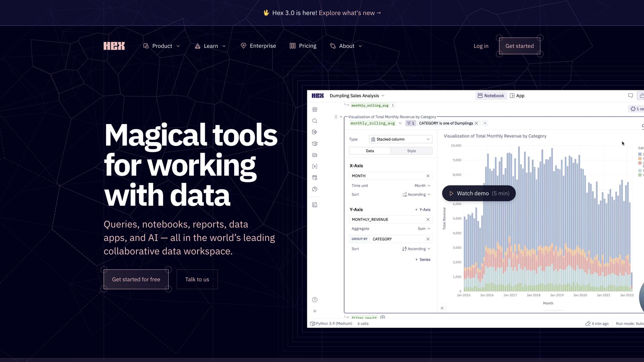Click the outline list icon in sidebar
This screenshot has width=644, height=362.
tap(315, 110)
